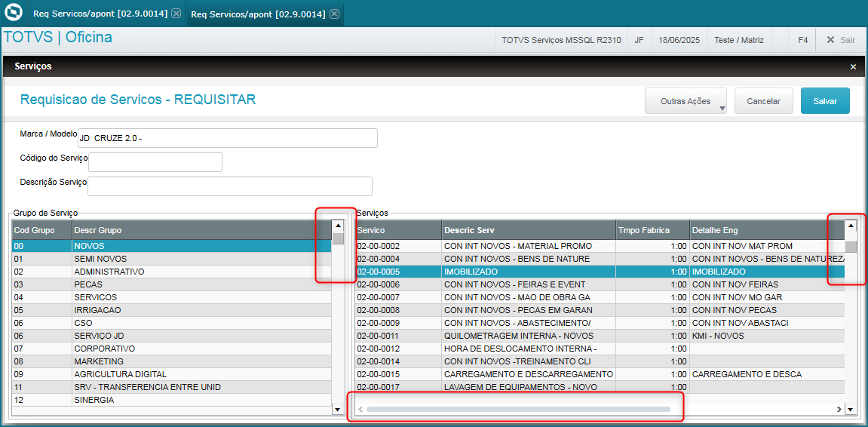
Task: Select group SINERGIA
Action: [172, 399]
